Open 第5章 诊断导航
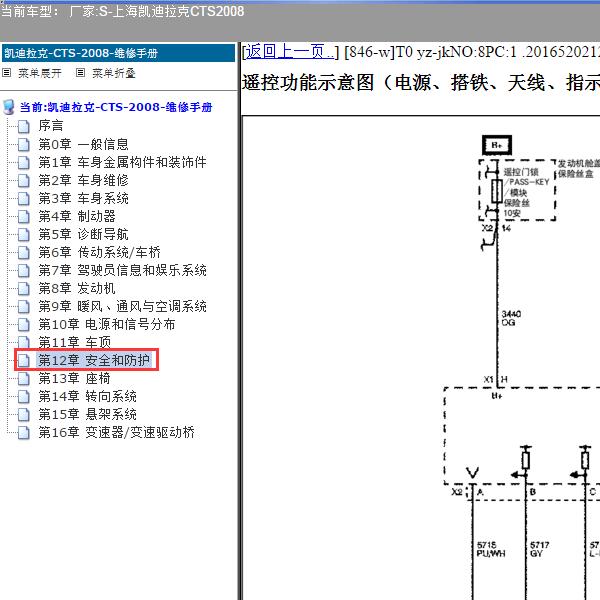600x600 pixels. pos(83,234)
